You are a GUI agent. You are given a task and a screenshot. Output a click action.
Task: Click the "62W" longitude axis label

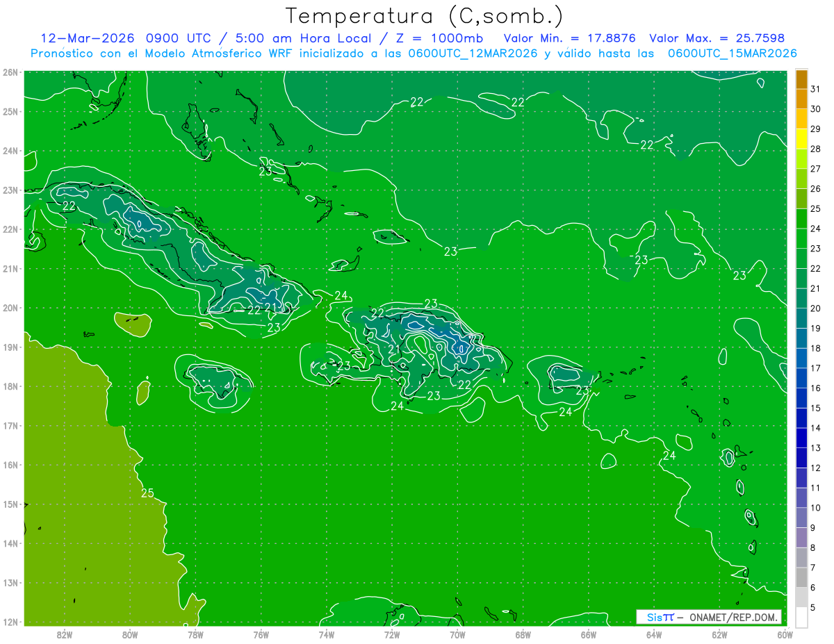pos(719,634)
